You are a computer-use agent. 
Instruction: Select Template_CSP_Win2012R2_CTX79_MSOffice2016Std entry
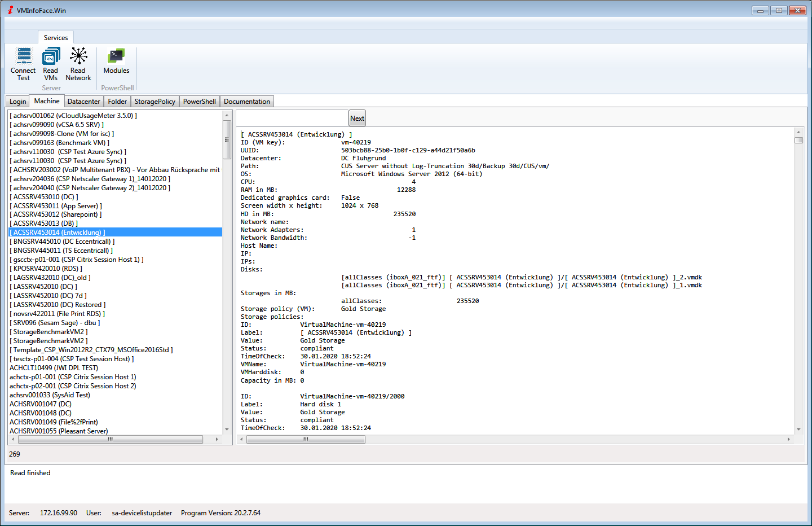click(x=91, y=350)
